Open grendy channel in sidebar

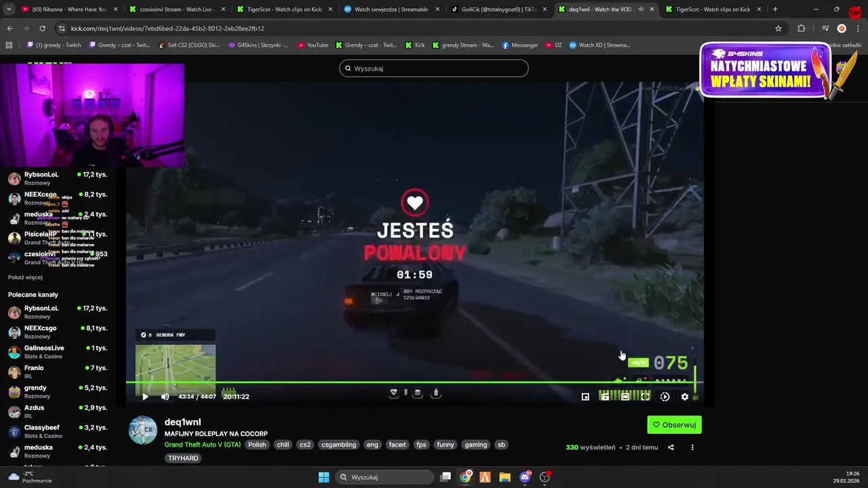[x=58, y=392]
